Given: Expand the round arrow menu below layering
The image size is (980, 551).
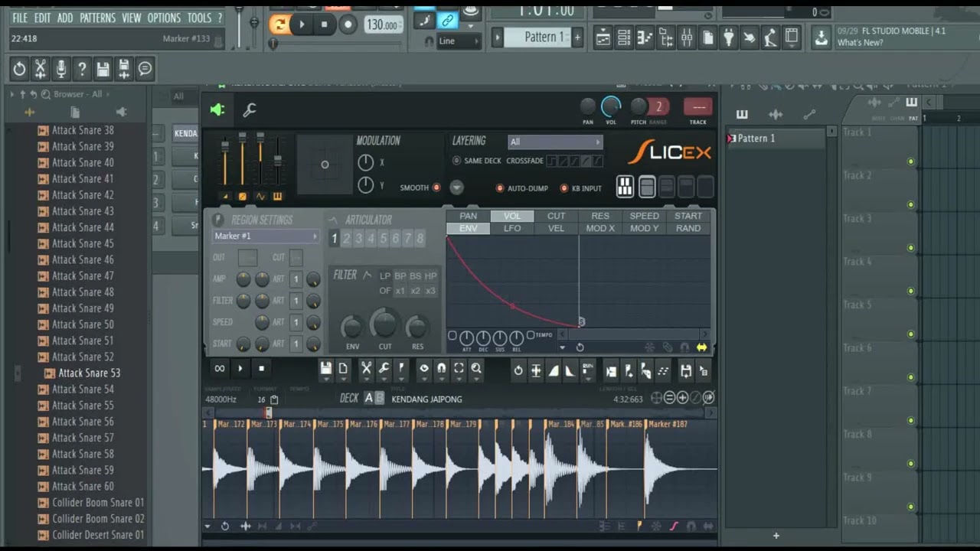Looking at the screenshot, I should point(456,187).
